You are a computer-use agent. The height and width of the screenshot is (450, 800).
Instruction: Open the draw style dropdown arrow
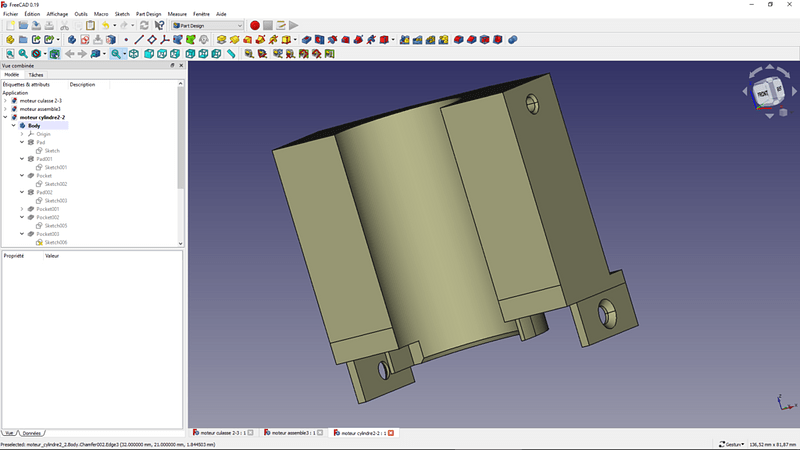[x=45, y=54]
